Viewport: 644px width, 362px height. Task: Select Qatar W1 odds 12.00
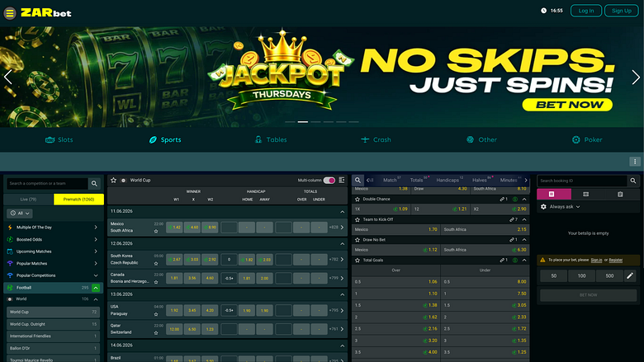point(174,329)
